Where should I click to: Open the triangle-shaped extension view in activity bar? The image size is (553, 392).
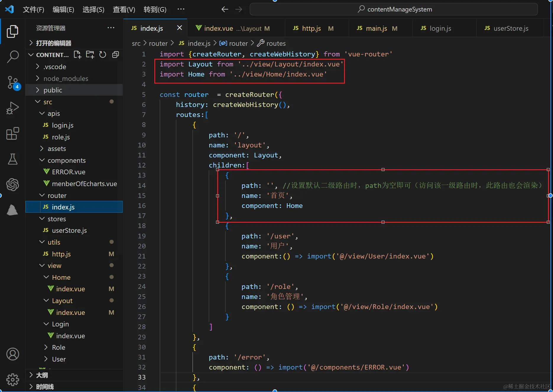click(12, 210)
